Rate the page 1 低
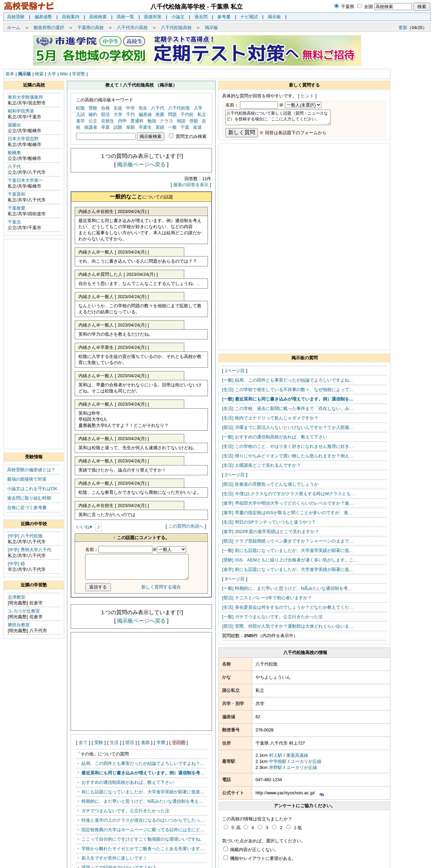Viewport: 434px width, 868px height. pos(288,827)
